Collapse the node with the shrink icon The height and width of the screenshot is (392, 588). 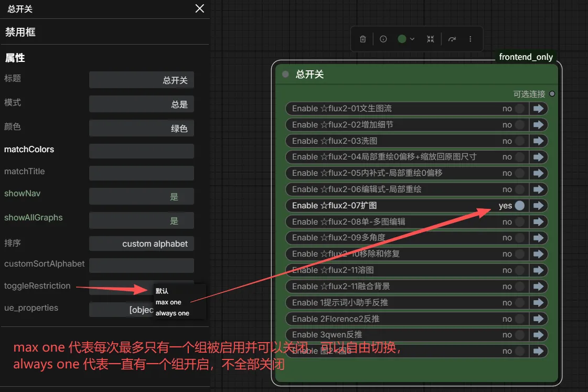pyautogui.click(x=430, y=39)
